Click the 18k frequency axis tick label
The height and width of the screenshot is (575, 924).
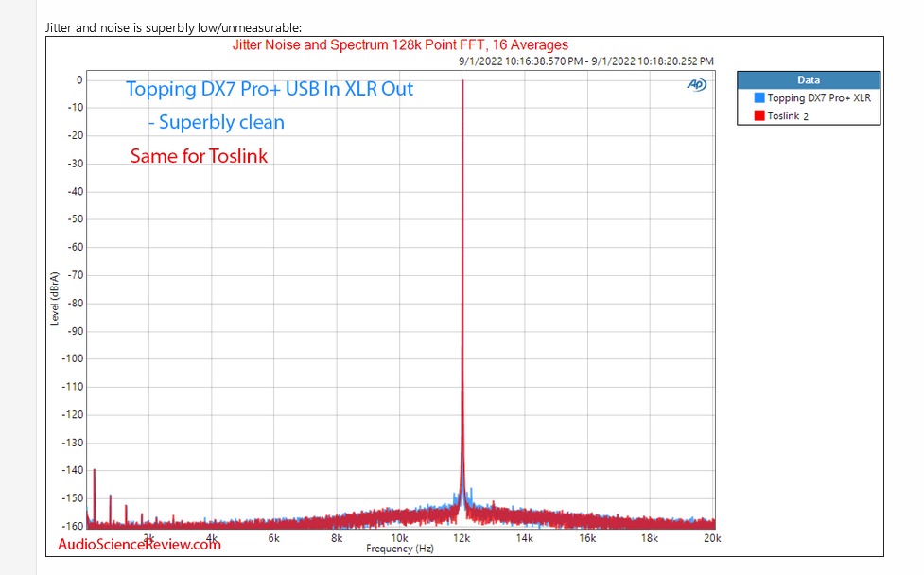click(x=650, y=538)
